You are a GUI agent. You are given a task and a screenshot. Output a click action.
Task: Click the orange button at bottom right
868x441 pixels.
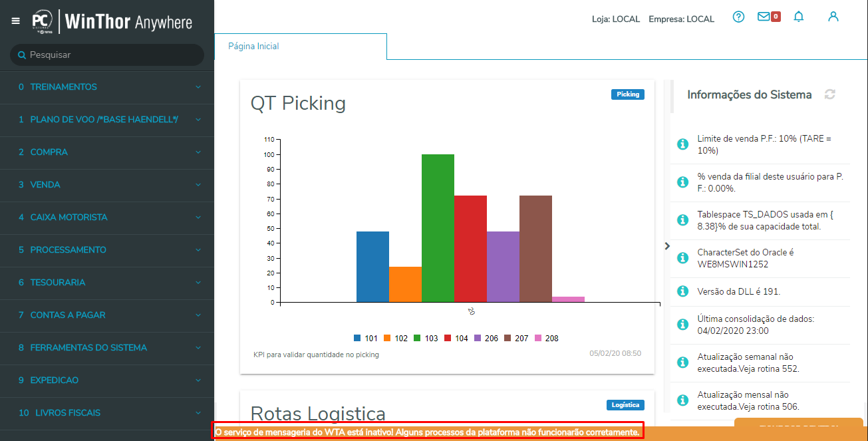pos(799,429)
